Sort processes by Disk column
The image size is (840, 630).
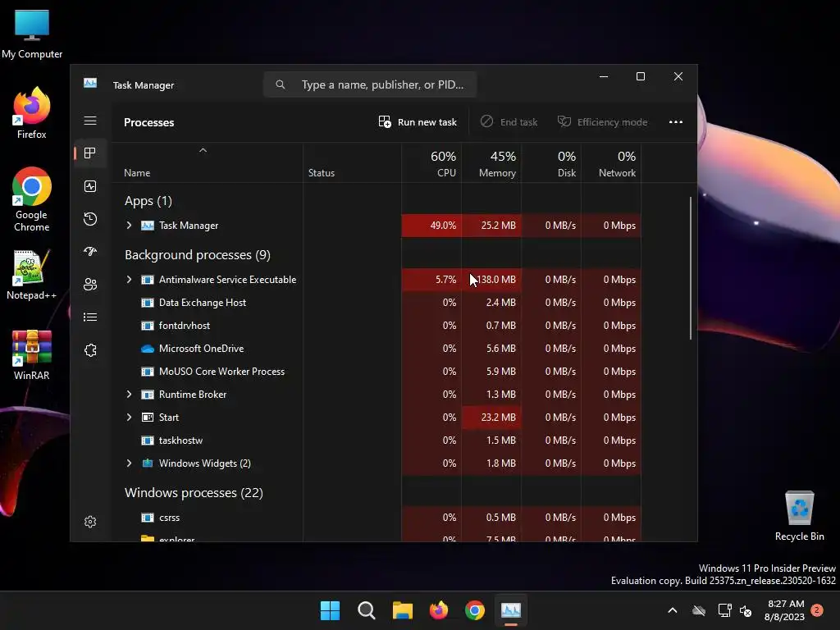click(551, 164)
